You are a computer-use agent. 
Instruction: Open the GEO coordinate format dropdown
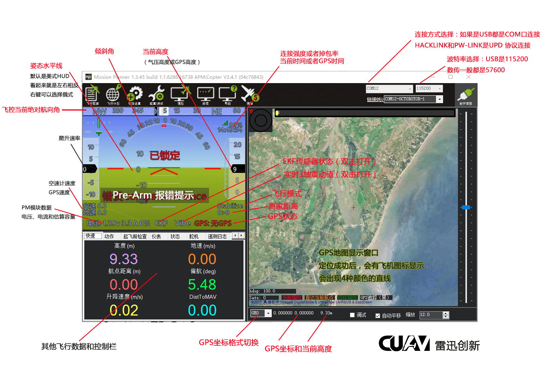[261, 313]
